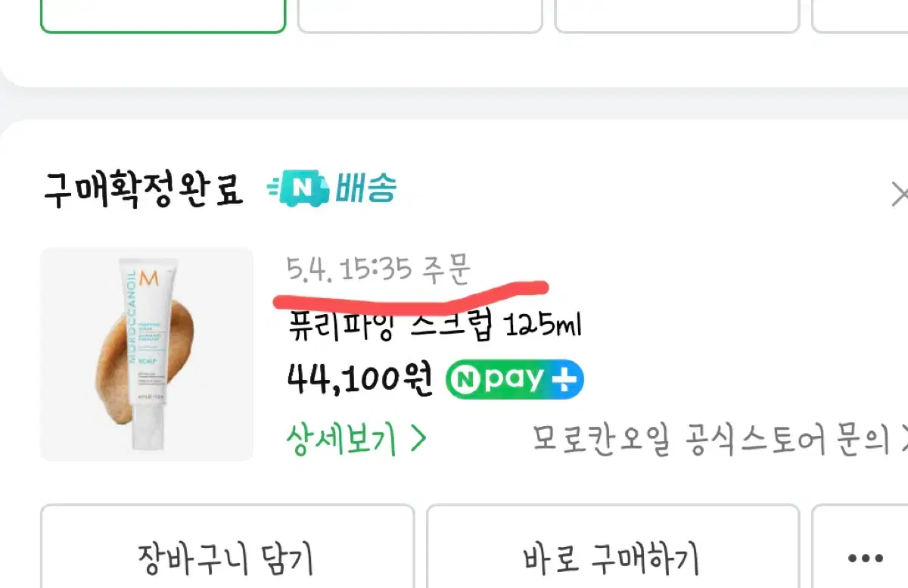
Task: Open the three-dot more options button
Action: (x=866, y=558)
